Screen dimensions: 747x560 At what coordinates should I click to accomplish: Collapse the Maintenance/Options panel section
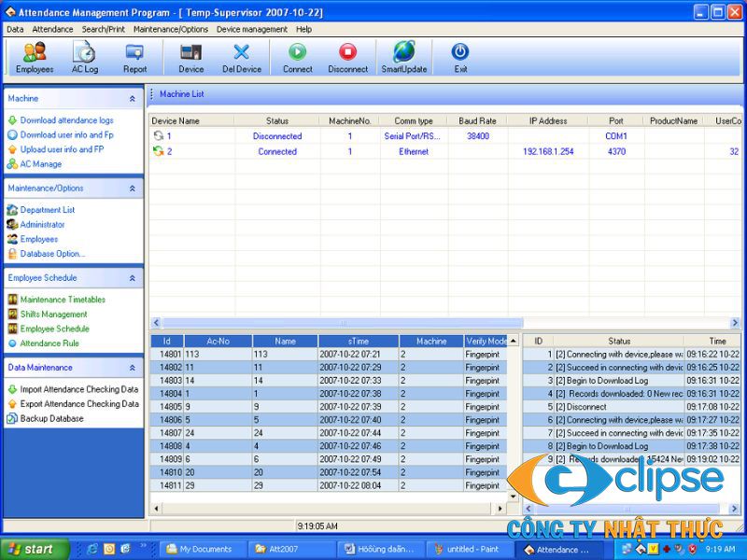click(x=133, y=189)
